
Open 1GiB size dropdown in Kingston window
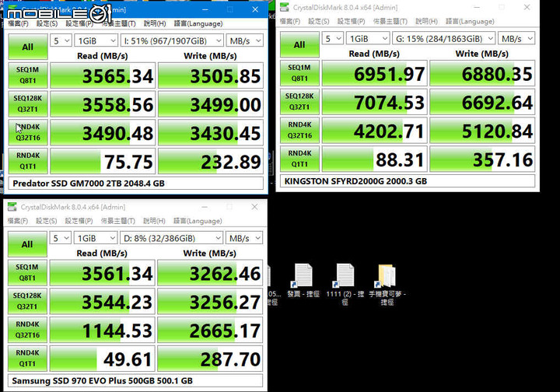[x=368, y=39]
